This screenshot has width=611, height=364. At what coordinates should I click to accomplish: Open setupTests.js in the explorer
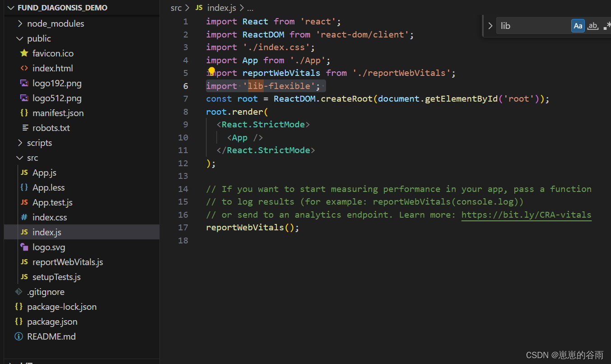[56, 277]
